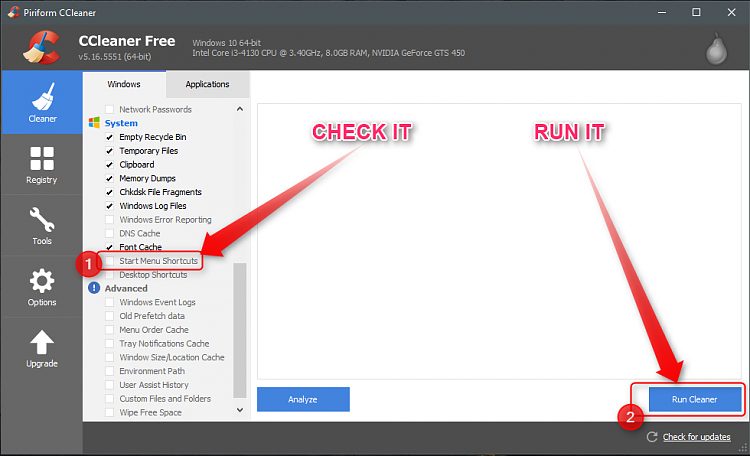Click the pear icon in header
Viewport: 750px width, 456px height.
pos(716,49)
